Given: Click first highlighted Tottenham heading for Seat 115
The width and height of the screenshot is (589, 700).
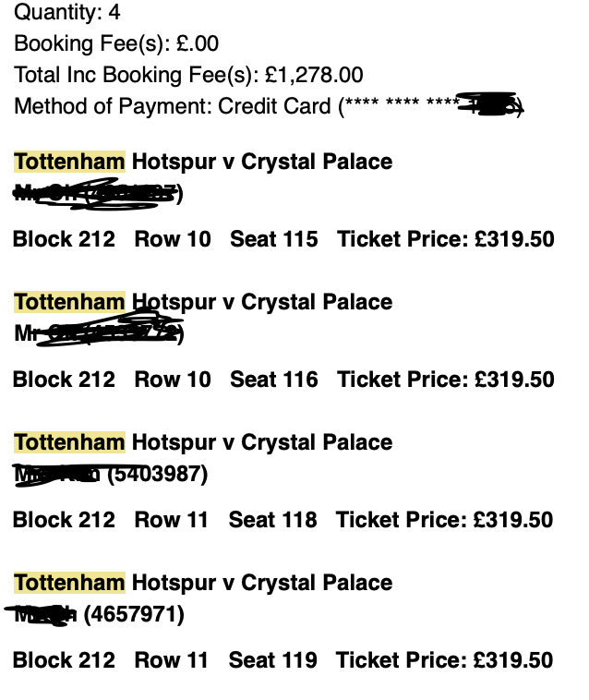Looking at the screenshot, I should click(x=69, y=162).
